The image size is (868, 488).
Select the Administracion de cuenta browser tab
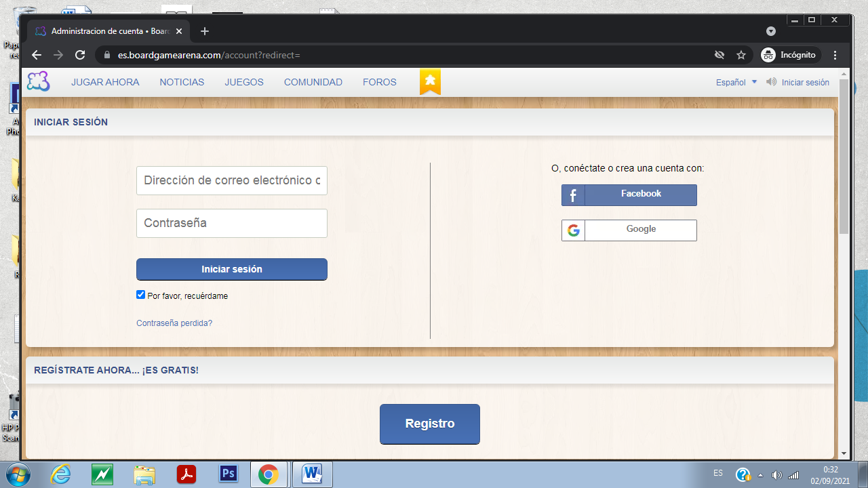coord(108,31)
